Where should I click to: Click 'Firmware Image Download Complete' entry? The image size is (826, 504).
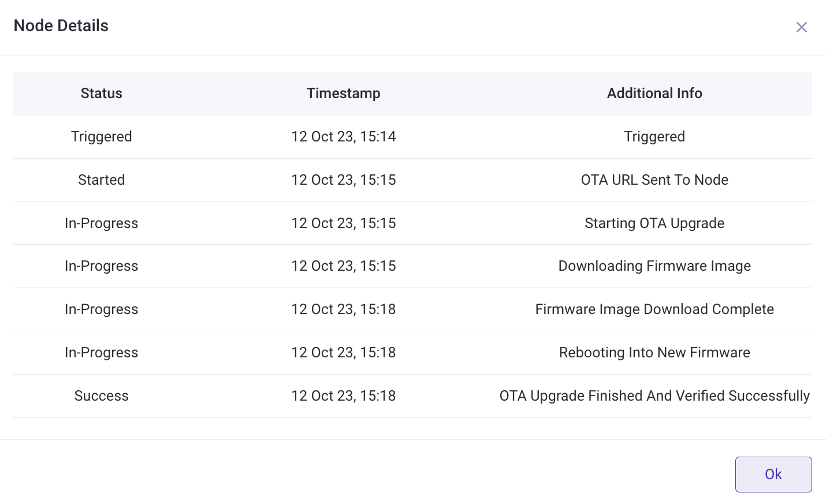click(654, 309)
